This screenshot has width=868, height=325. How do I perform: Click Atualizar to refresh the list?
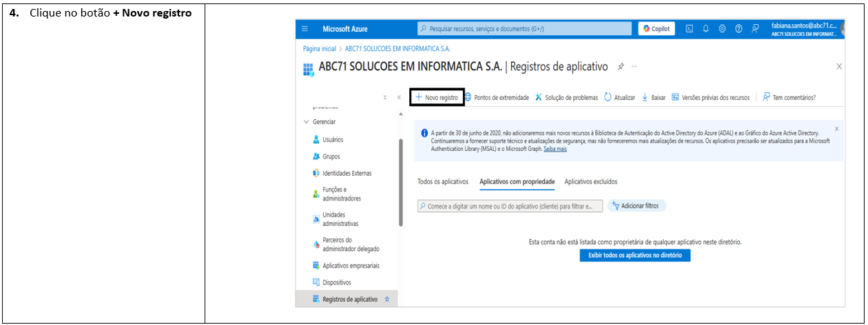tap(619, 98)
